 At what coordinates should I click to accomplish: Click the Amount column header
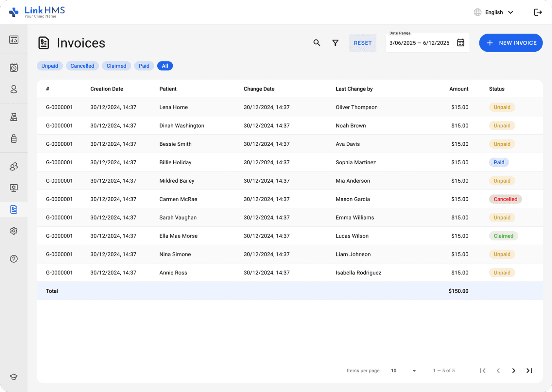tap(459, 89)
